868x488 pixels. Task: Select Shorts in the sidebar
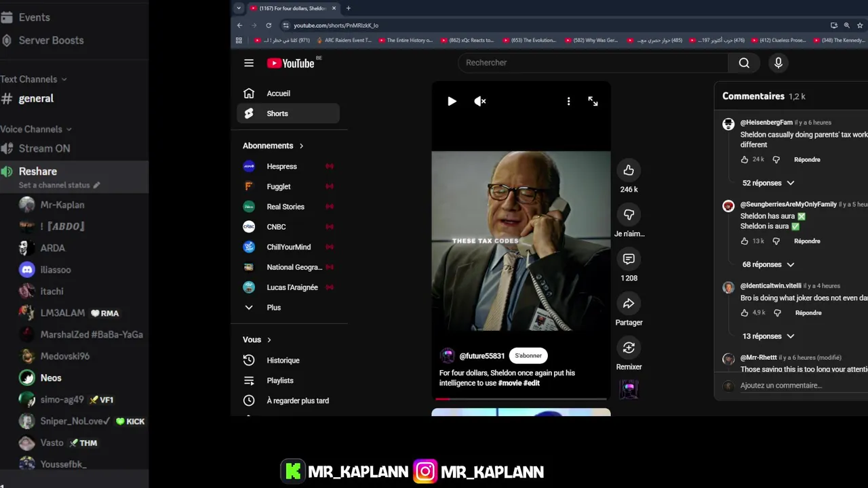(x=288, y=113)
